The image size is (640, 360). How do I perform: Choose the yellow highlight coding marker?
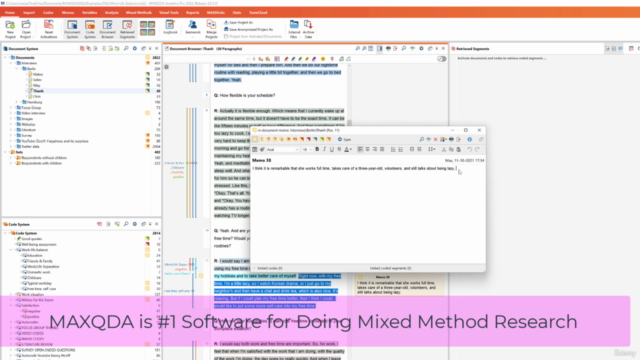pos(307,59)
